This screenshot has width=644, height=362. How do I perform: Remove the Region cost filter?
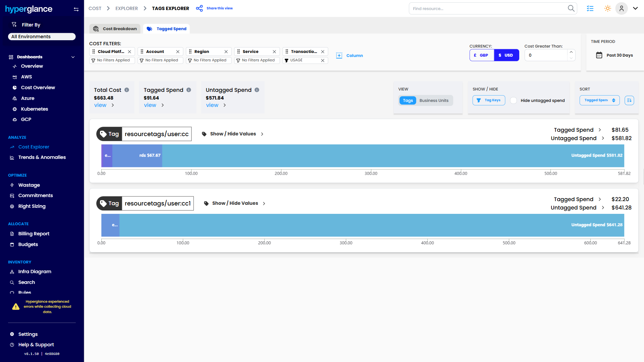(226, 52)
